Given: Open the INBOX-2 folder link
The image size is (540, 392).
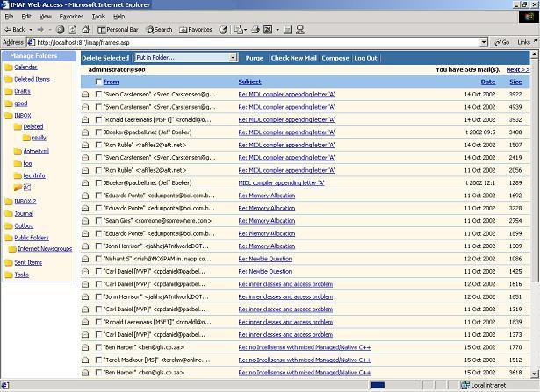Looking at the screenshot, I should (x=25, y=201).
